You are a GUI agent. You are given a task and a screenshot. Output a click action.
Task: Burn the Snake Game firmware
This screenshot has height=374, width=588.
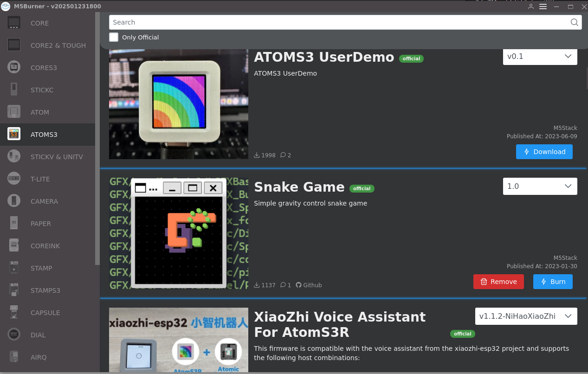coord(553,282)
